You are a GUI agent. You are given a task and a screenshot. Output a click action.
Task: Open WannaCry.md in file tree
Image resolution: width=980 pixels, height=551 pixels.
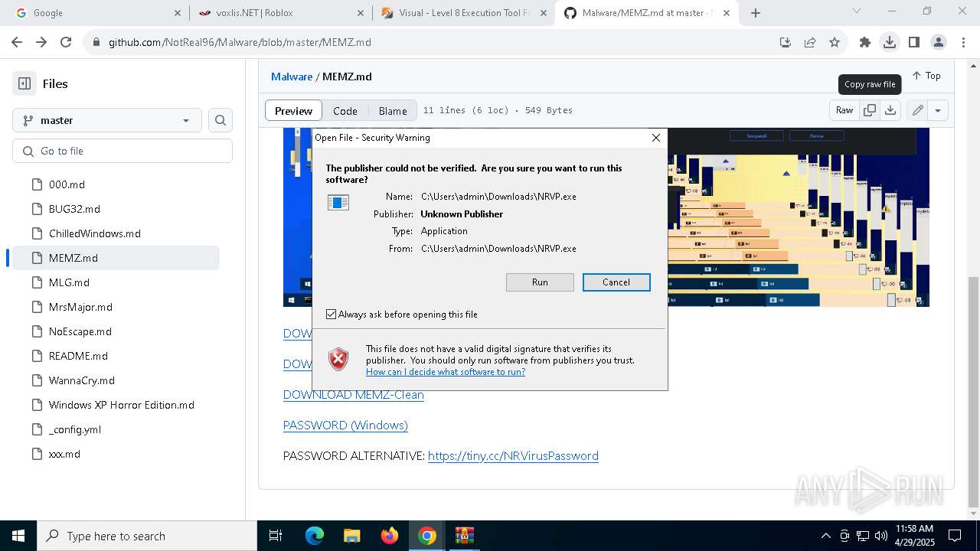coord(82,380)
